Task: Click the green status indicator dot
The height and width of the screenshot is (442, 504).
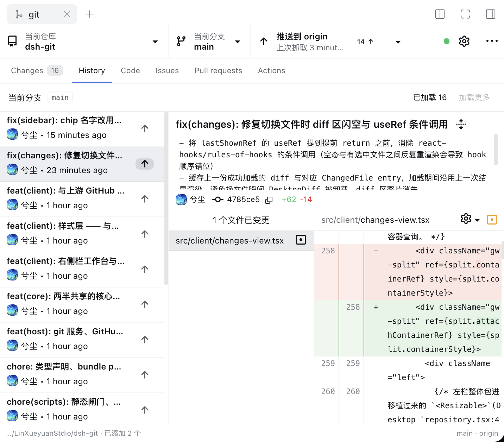Action: [447, 41]
